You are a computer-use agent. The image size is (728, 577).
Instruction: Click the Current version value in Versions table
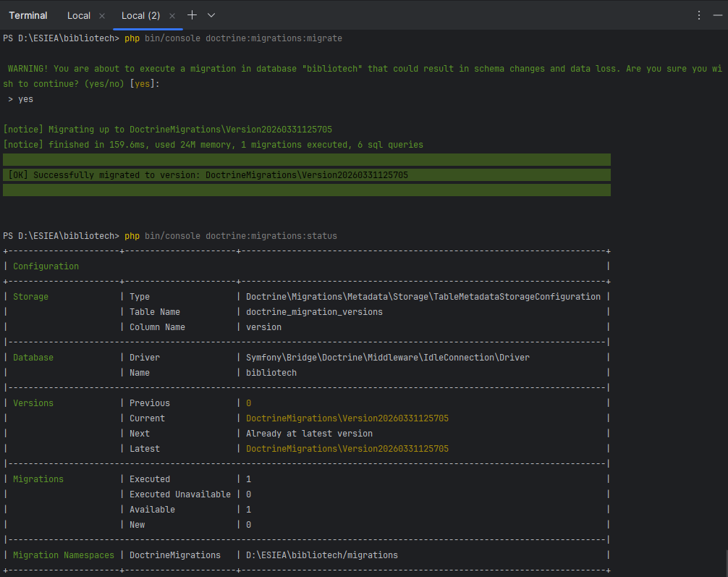[347, 418]
